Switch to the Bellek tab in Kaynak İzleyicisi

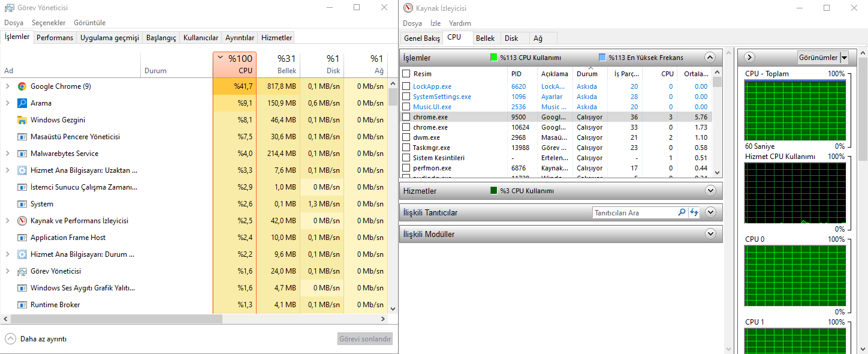pos(486,38)
